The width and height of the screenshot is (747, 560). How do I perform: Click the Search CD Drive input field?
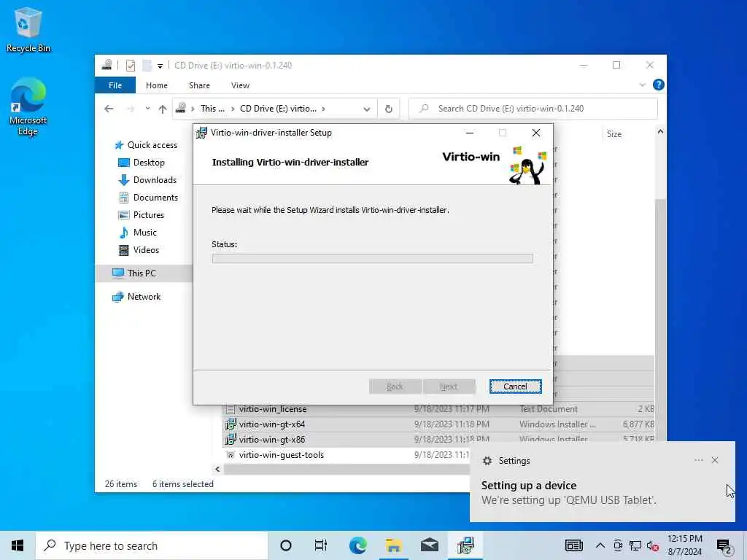tap(533, 109)
